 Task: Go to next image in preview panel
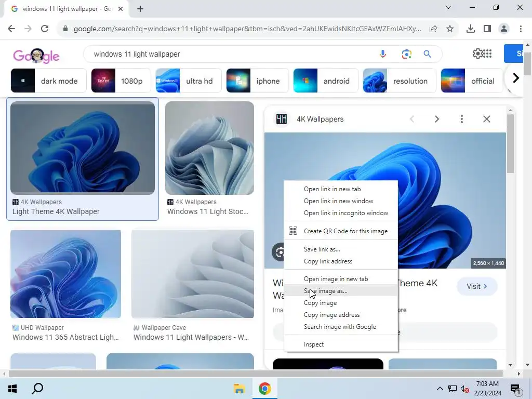(x=436, y=119)
